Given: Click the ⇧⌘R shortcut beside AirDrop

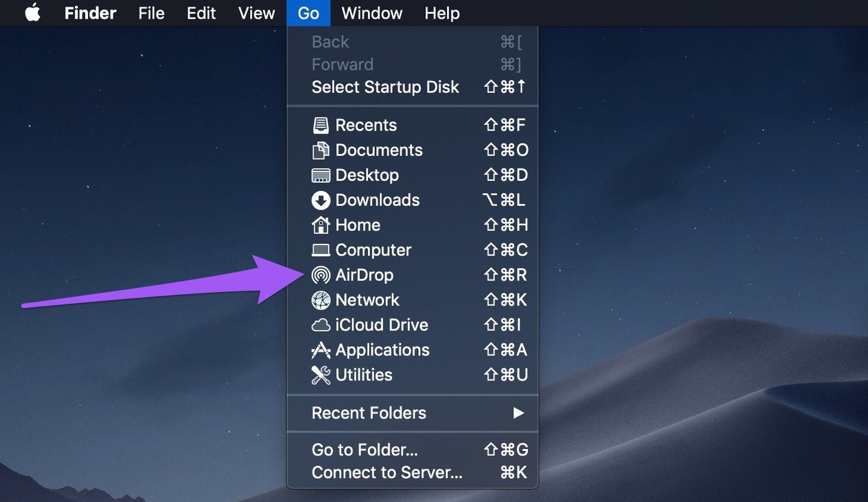Looking at the screenshot, I should tap(506, 275).
